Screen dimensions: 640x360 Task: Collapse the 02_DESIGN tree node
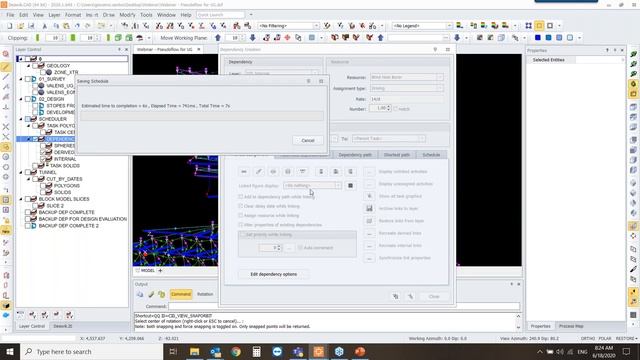click(x=21, y=99)
